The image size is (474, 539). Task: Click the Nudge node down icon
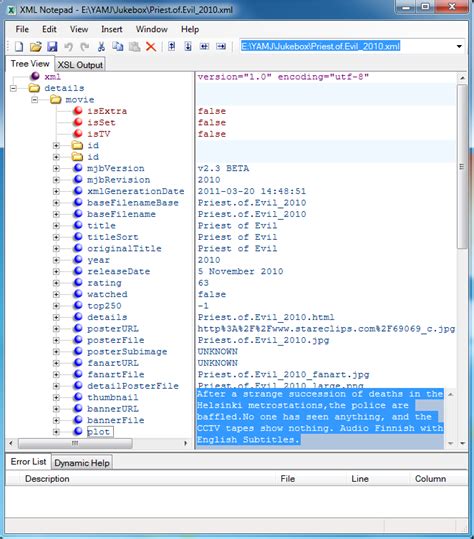(188, 46)
